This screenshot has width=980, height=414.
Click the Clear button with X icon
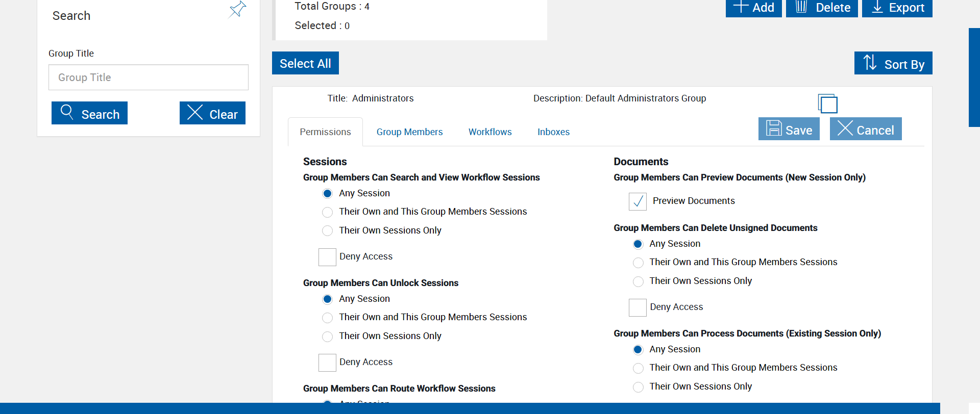click(x=212, y=113)
